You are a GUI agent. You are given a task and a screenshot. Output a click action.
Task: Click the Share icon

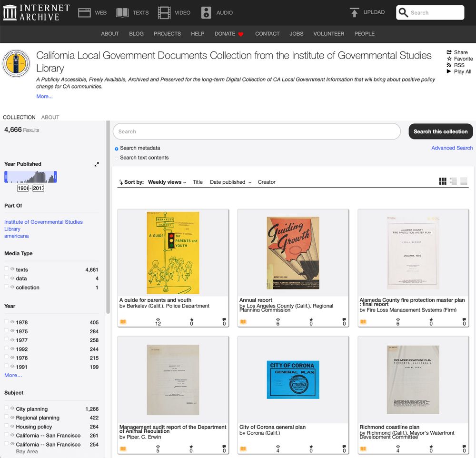click(449, 52)
